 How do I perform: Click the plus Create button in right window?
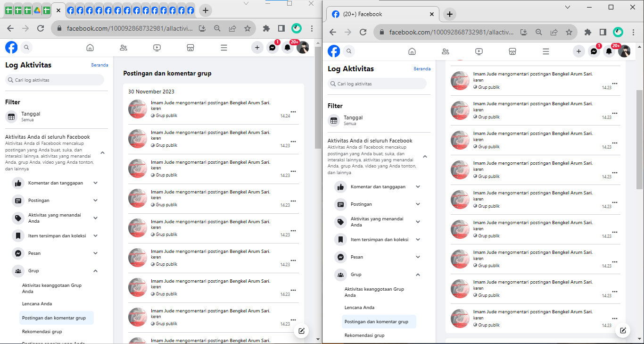pos(579,51)
